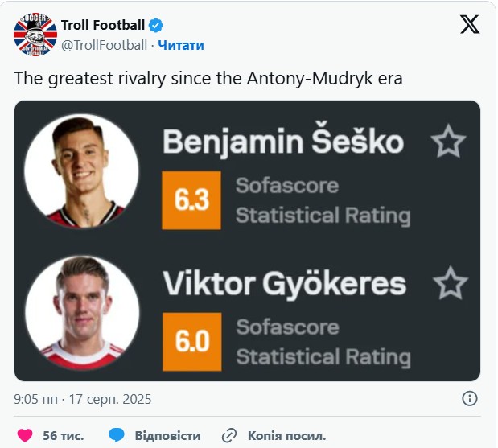
Task: Click the X logo icon
Action: pyautogui.click(x=470, y=25)
